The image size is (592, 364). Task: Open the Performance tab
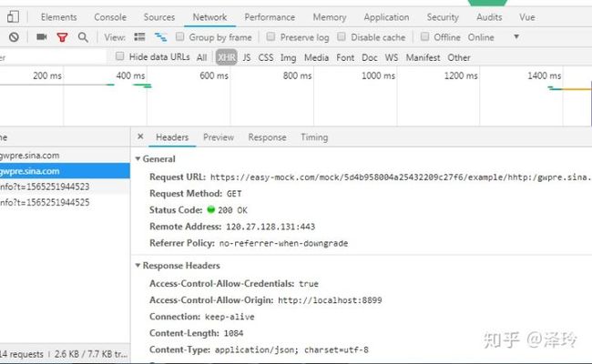pyautogui.click(x=270, y=17)
